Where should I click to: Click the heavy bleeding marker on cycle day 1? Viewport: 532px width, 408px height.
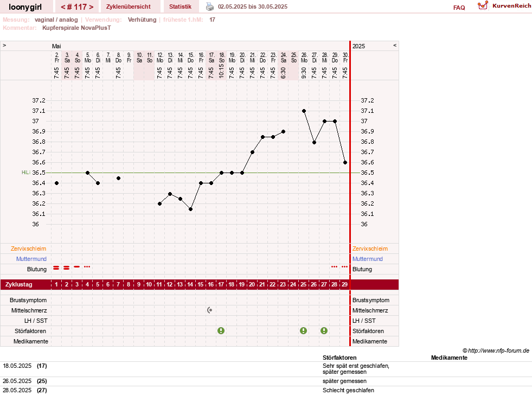click(56, 268)
